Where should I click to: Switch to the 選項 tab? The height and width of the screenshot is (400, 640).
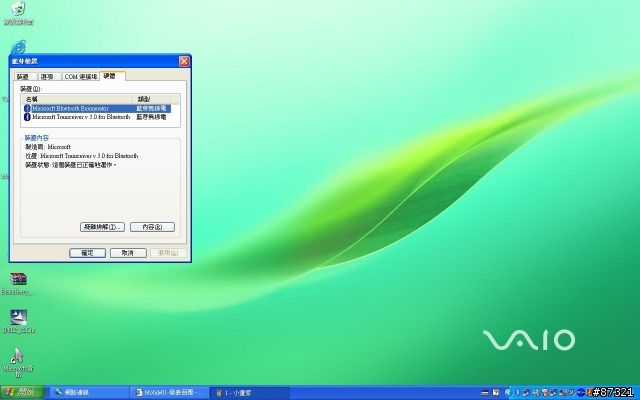(x=47, y=77)
